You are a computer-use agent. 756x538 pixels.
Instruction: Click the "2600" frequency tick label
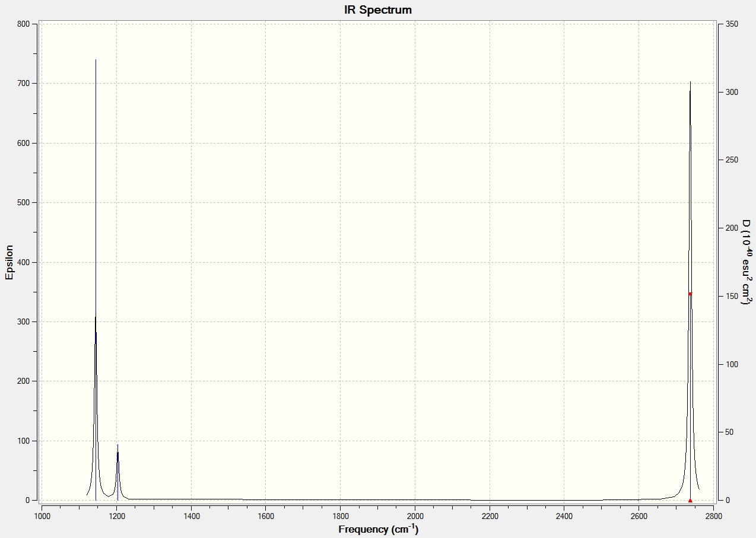click(639, 516)
